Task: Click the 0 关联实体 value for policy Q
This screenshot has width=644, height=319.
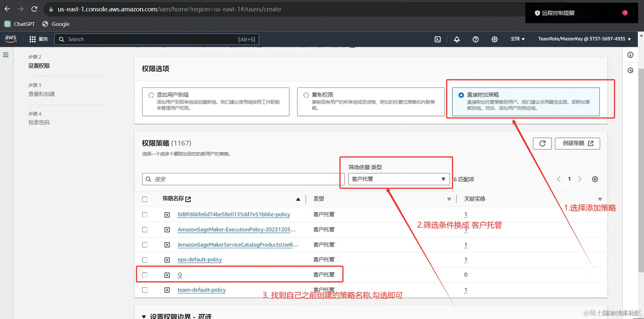Action: pyautogui.click(x=466, y=275)
